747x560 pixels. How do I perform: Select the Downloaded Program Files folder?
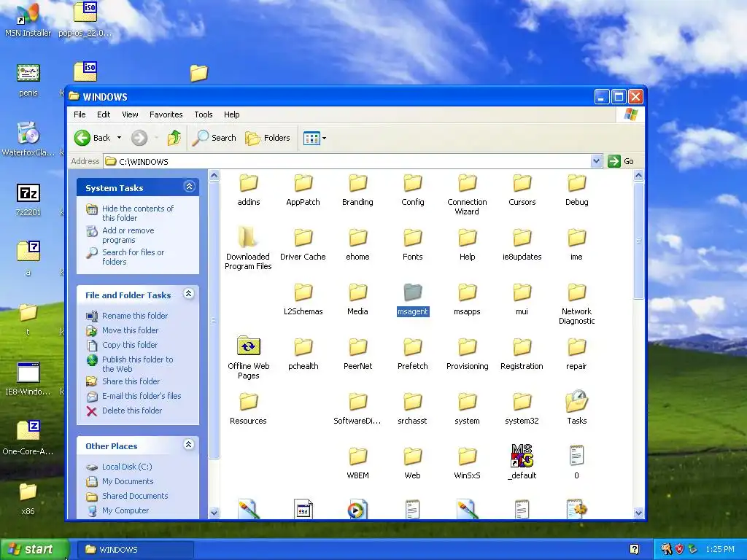[x=248, y=249]
